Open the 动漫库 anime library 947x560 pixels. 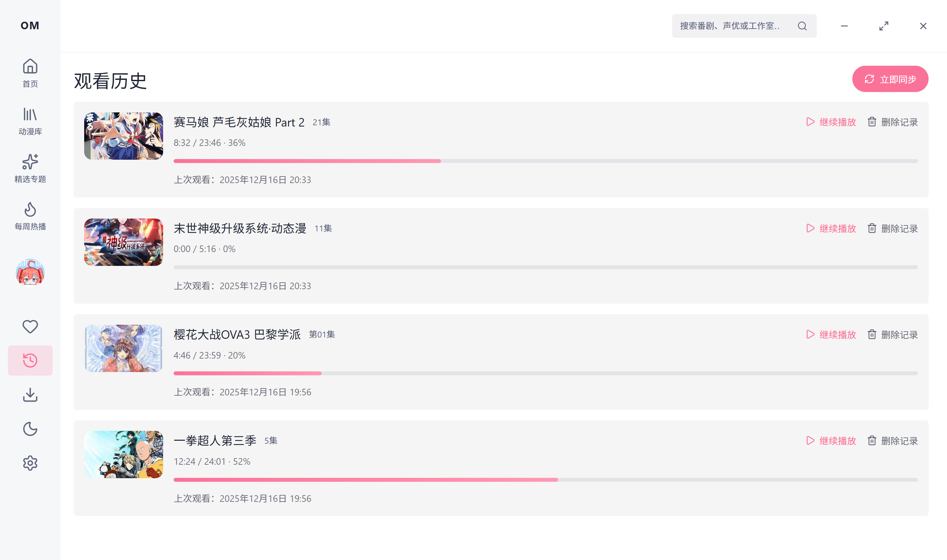click(30, 121)
